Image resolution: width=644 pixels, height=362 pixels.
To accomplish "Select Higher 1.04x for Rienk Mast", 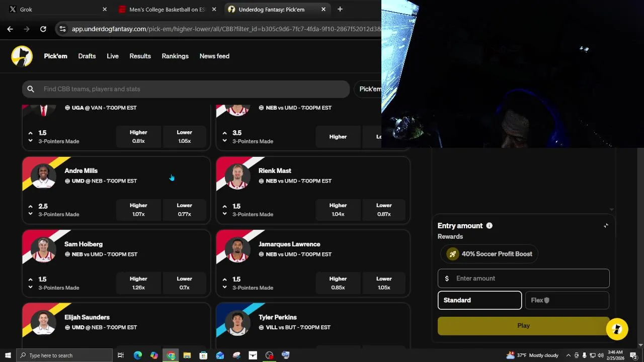I will tap(338, 210).
